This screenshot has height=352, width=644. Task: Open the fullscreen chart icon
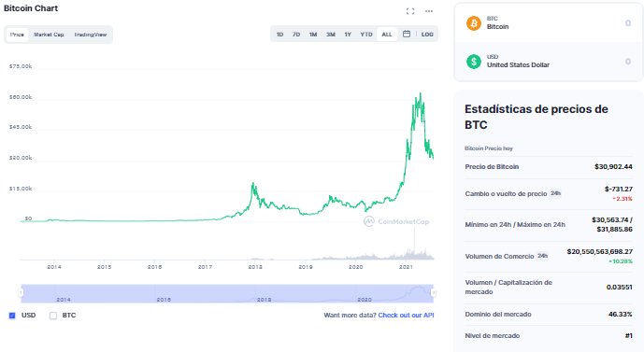(x=410, y=11)
